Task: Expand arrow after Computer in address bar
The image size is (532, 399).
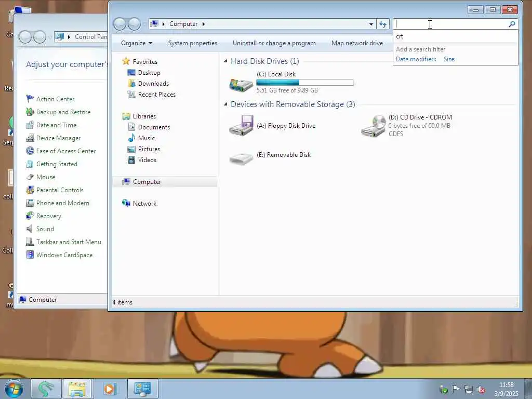Action: [x=204, y=24]
